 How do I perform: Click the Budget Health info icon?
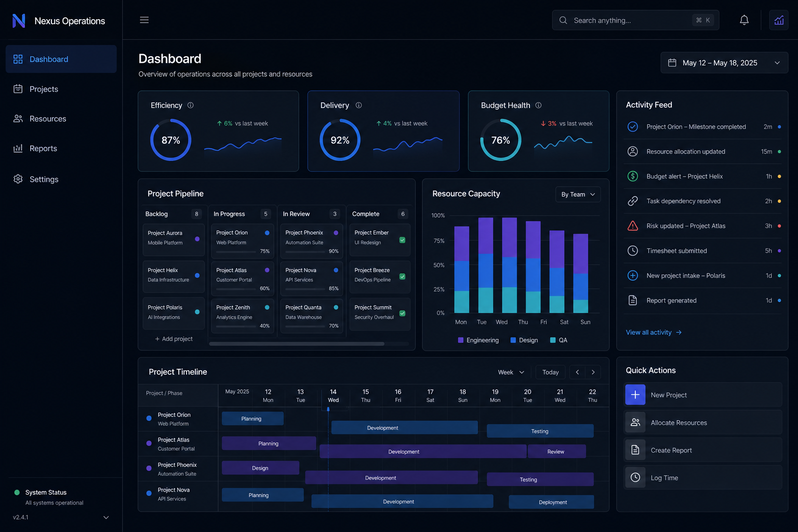click(538, 105)
